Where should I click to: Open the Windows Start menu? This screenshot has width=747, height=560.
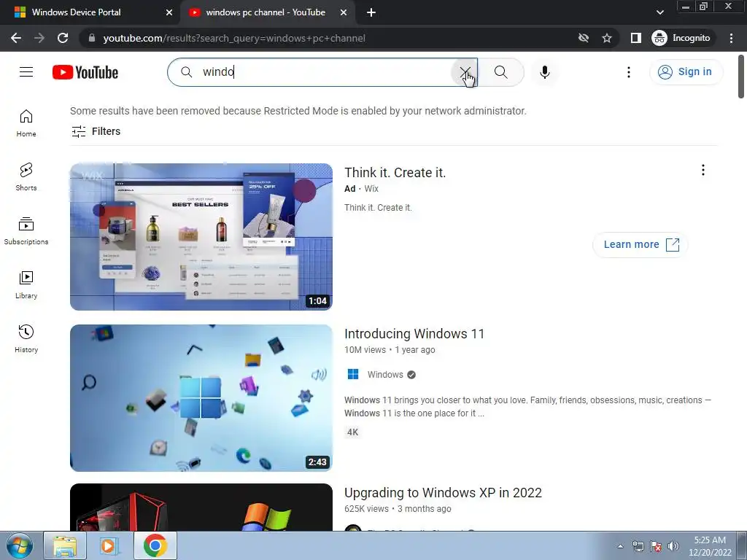point(20,545)
